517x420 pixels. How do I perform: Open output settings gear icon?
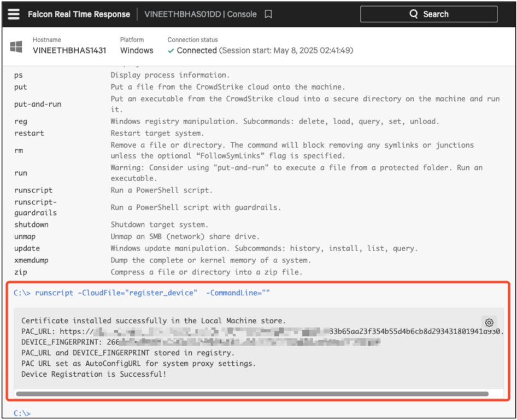pos(489,322)
